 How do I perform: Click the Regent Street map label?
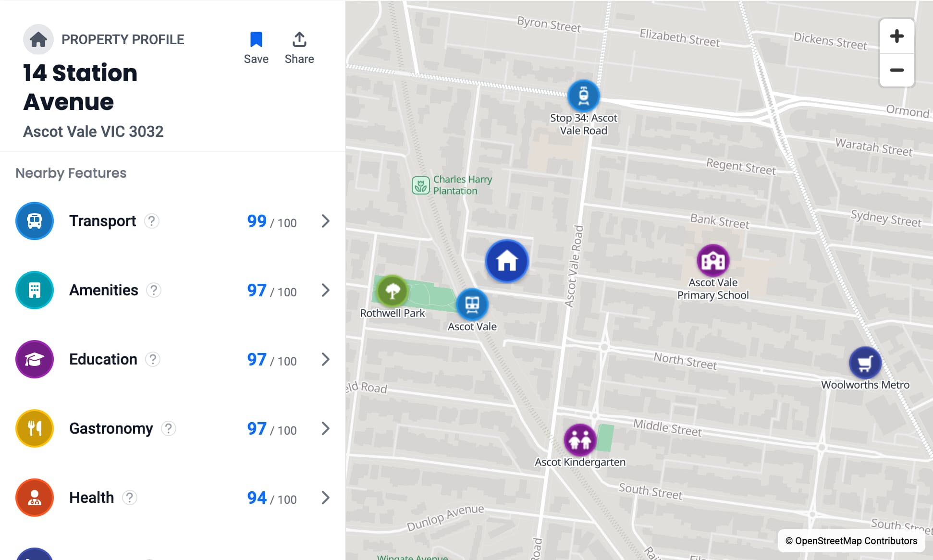click(x=741, y=167)
